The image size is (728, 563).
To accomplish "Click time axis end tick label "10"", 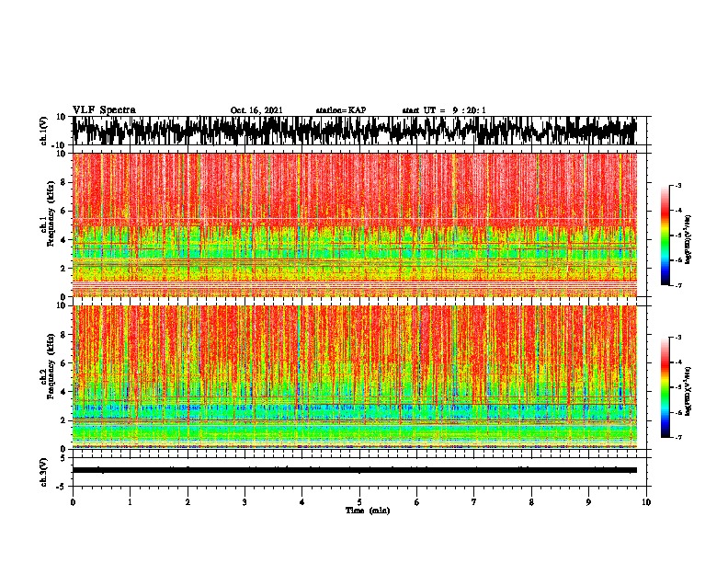I will pos(646,502).
